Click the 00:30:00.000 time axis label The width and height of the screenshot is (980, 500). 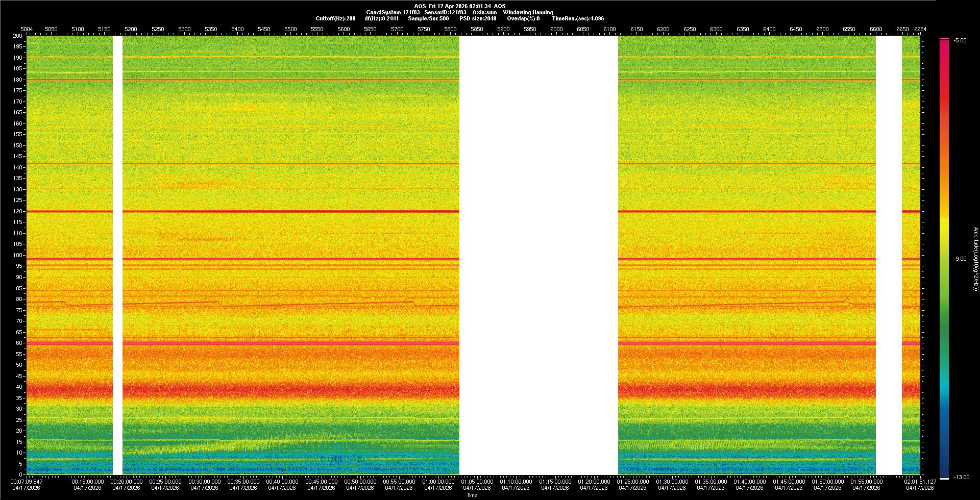[x=204, y=482]
